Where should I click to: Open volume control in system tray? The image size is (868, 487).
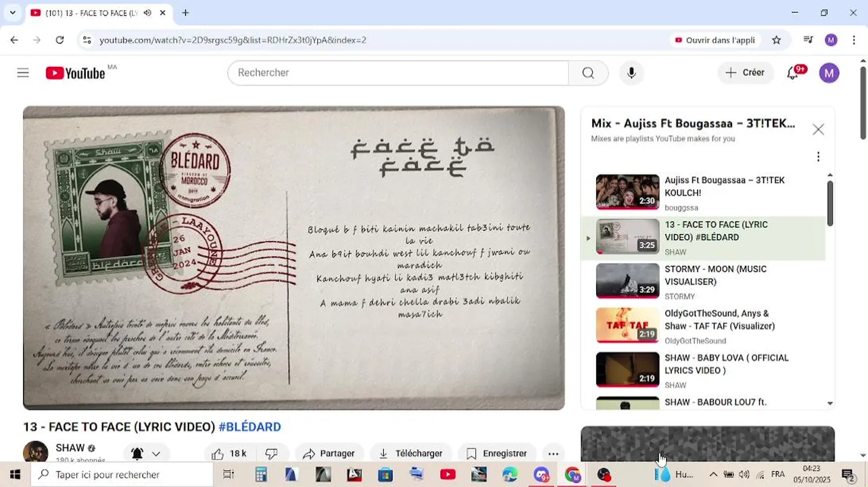(744, 474)
